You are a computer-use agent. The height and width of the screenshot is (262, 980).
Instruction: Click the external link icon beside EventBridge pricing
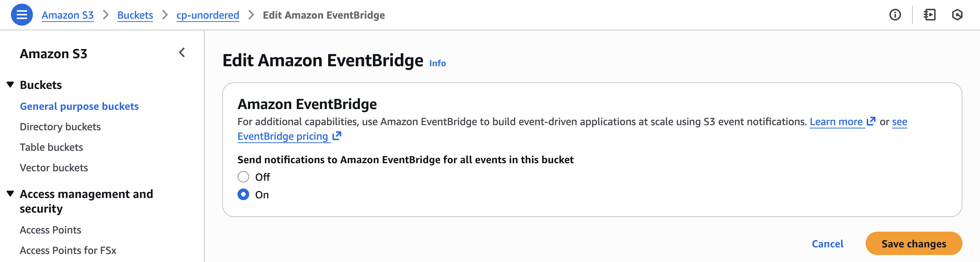[x=336, y=135]
